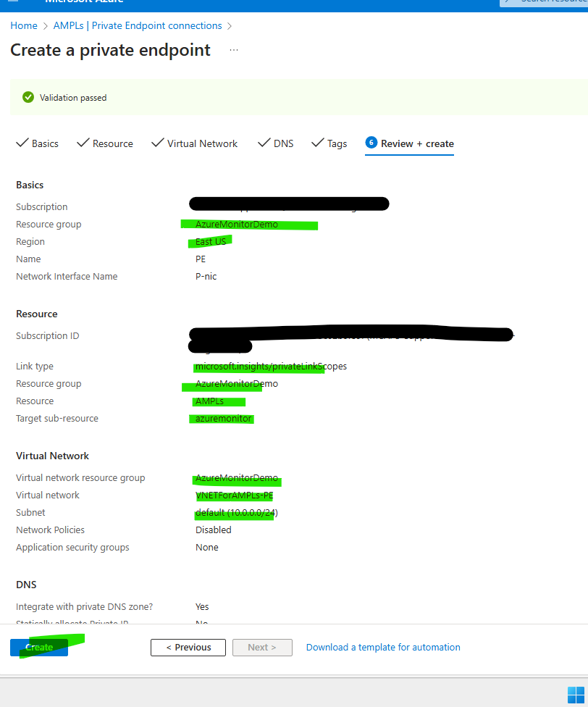Click the Windows Start icon
Screen dimensions: 588x707
click(x=576, y=693)
